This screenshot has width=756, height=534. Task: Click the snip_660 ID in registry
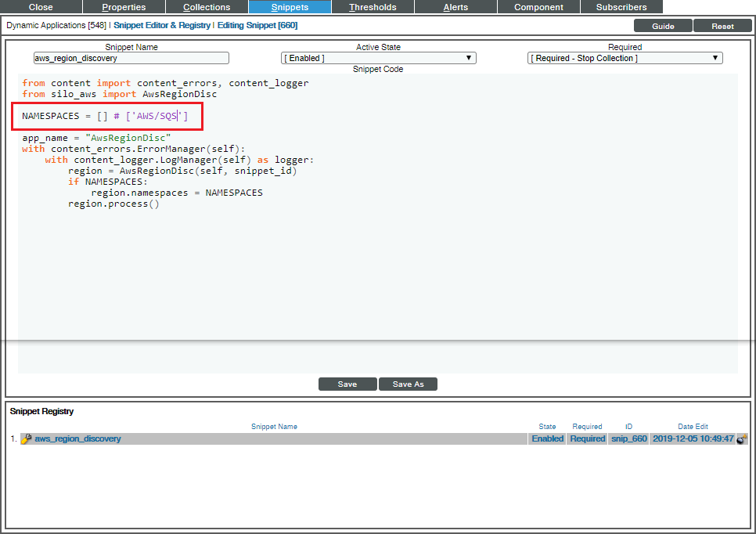(x=628, y=439)
